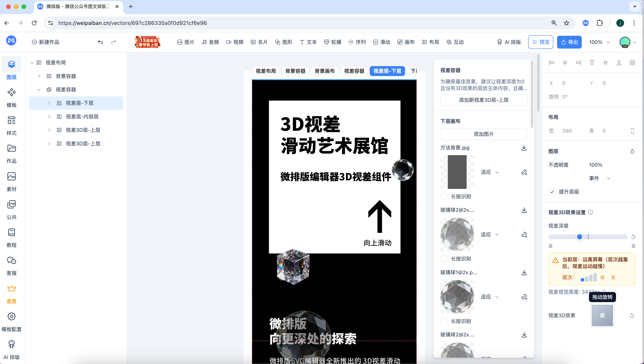Image resolution: width=644 pixels, height=364 pixels.
Task: Switch to the 背景画布 breadcrumb tab
Action: tap(324, 71)
